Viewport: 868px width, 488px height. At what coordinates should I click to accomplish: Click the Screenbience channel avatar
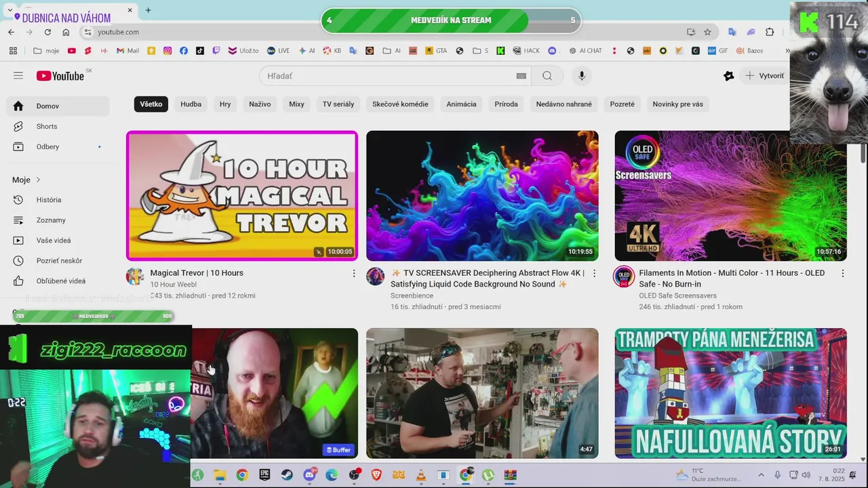pyautogui.click(x=376, y=277)
